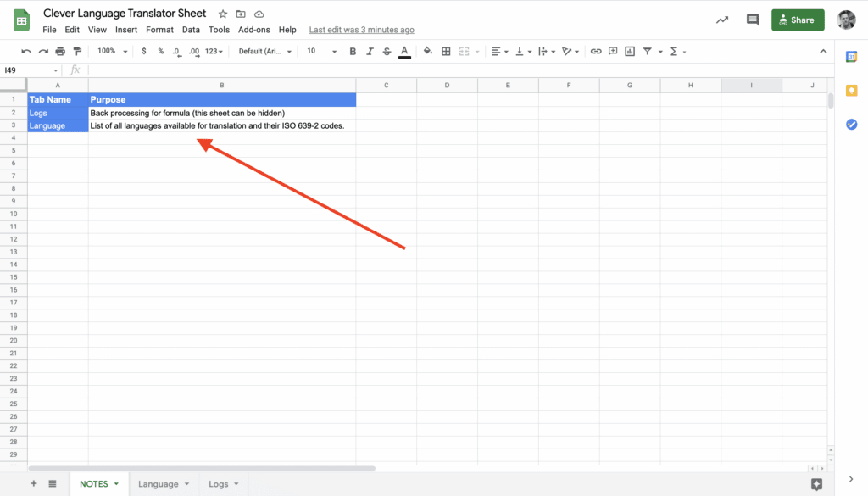Click the cell name box
The image size is (868, 496).
31,70
